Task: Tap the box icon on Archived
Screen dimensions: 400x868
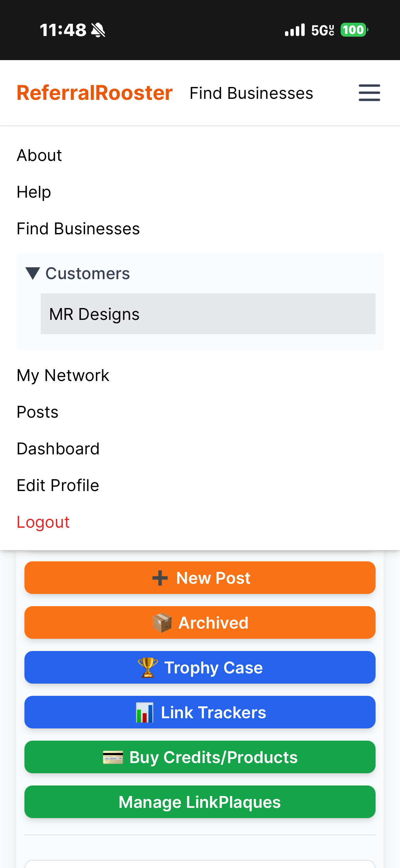Action: 162,623
